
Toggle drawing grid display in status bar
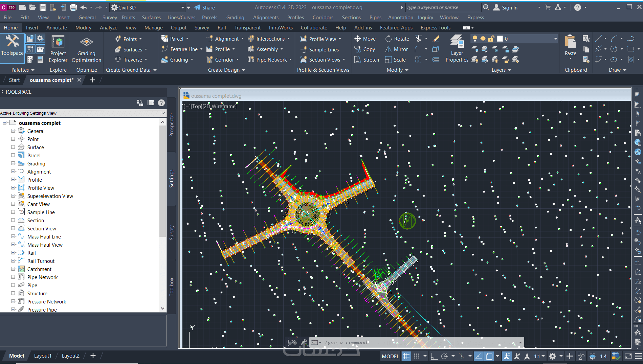(406, 356)
